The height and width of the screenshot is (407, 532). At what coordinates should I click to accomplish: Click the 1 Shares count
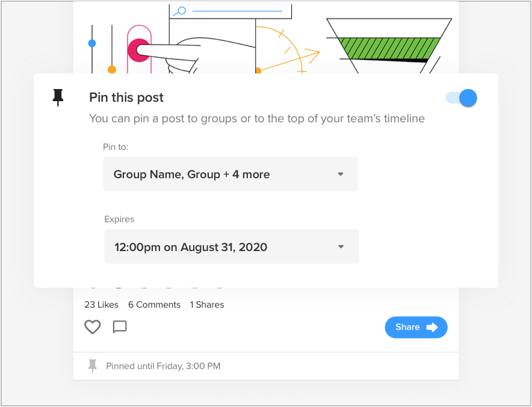(207, 305)
